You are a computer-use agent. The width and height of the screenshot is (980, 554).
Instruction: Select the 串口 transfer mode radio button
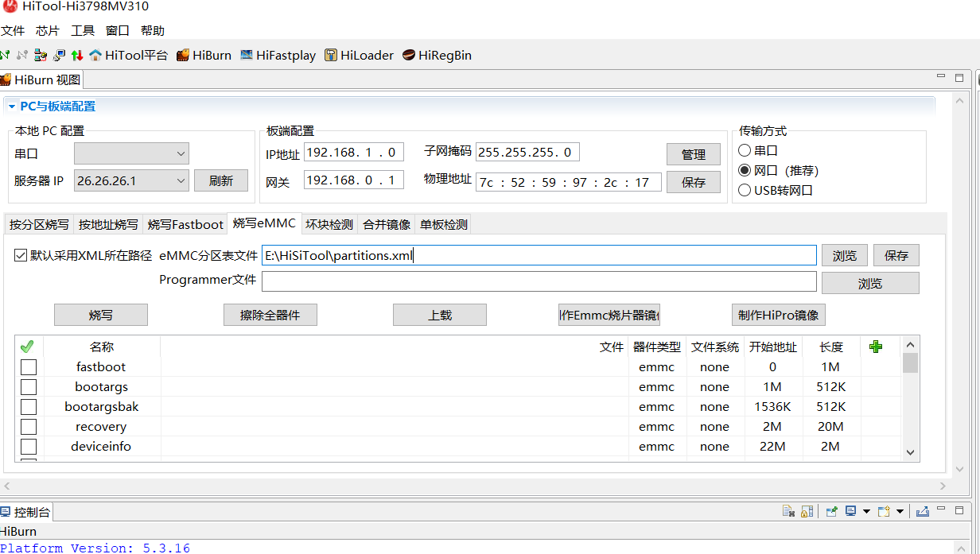pos(745,150)
